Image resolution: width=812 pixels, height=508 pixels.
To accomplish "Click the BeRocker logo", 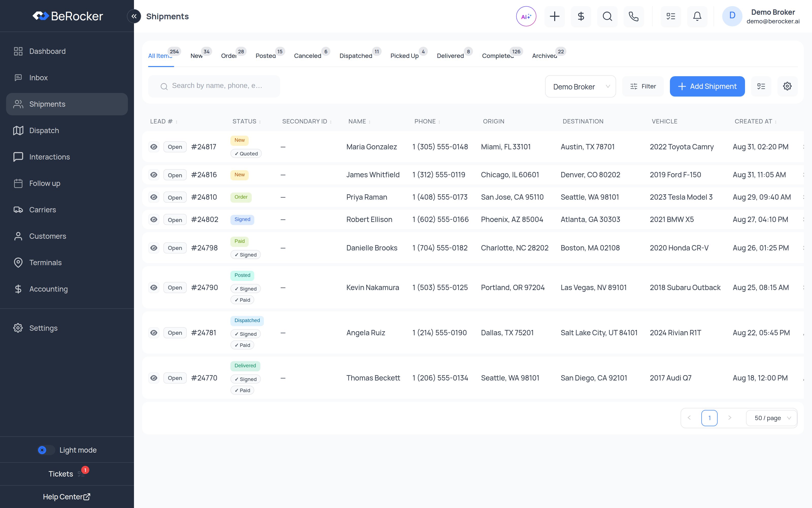I will (x=67, y=16).
